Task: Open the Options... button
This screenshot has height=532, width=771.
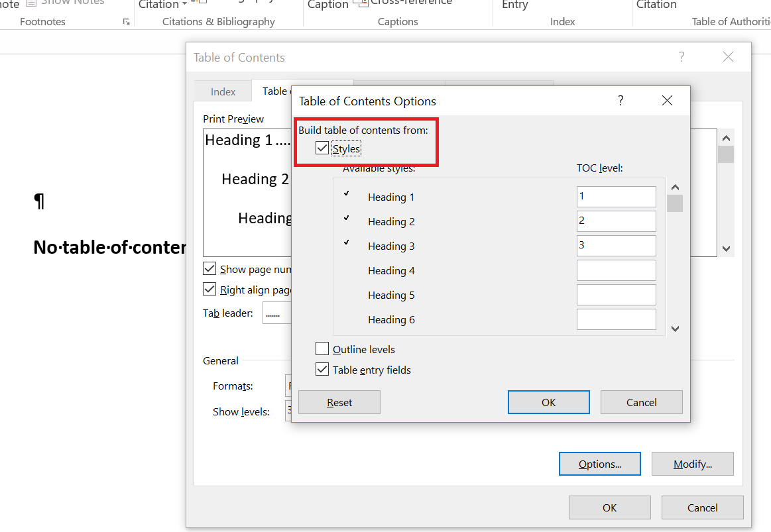Action: [x=600, y=464]
